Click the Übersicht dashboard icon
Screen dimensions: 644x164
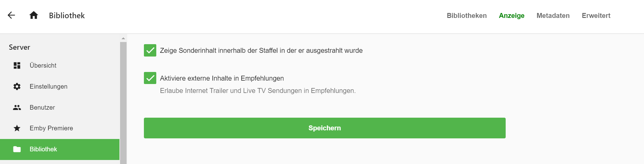click(17, 65)
